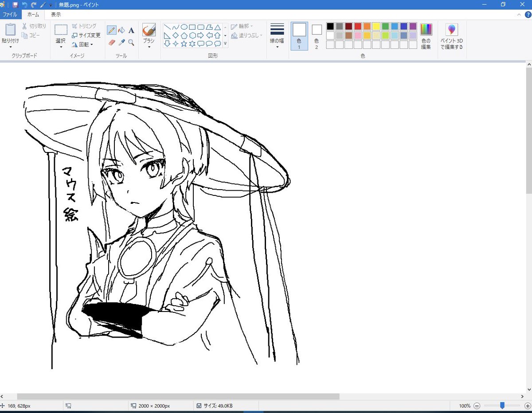Open Edit colors (色の編集)
Viewport: 532px width, 413px height.
point(426,36)
